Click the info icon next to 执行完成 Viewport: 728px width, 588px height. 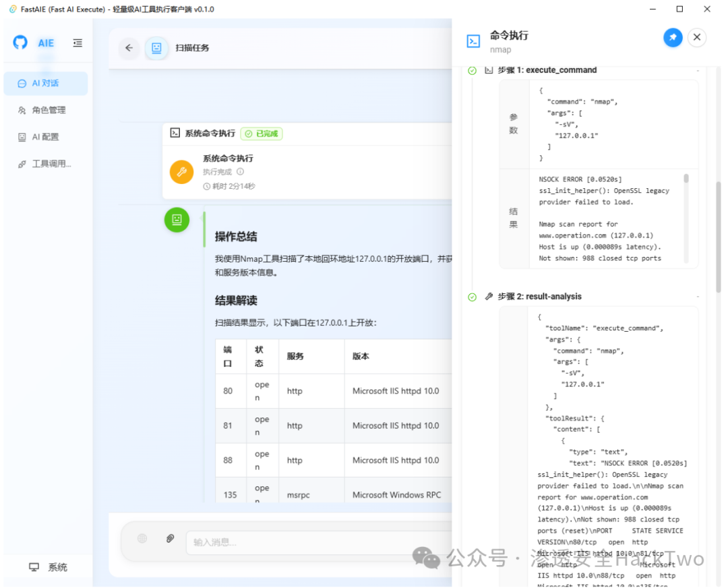click(241, 171)
